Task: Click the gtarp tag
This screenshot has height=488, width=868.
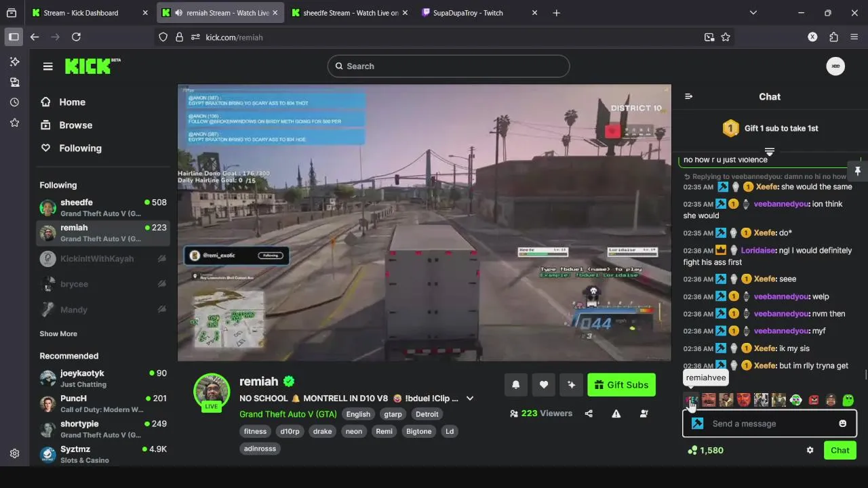Action: coord(393,414)
